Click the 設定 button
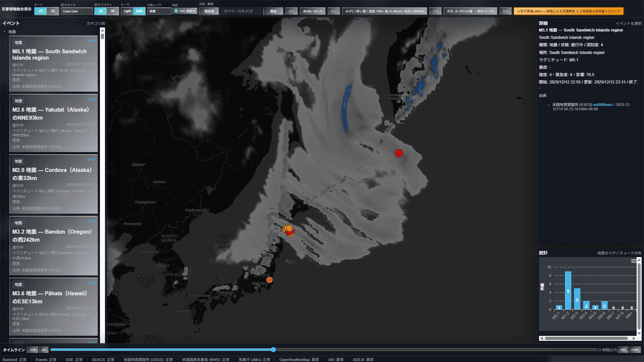Screen dimensions: 644x362 273,11
